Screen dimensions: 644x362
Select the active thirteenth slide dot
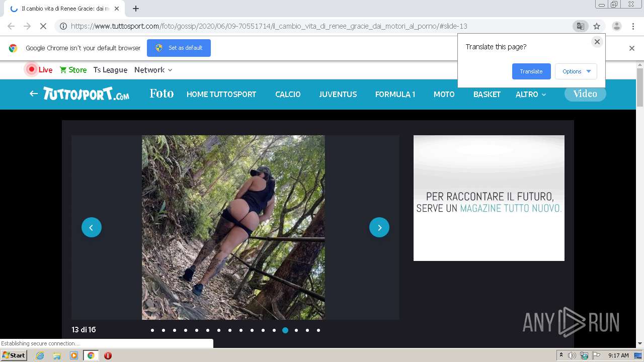point(285,330)
